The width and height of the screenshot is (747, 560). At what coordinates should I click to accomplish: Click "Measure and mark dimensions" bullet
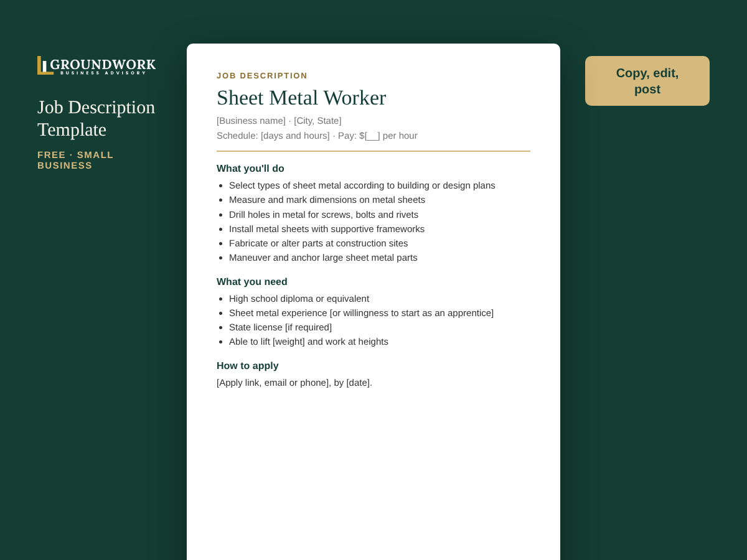[327, 200]
